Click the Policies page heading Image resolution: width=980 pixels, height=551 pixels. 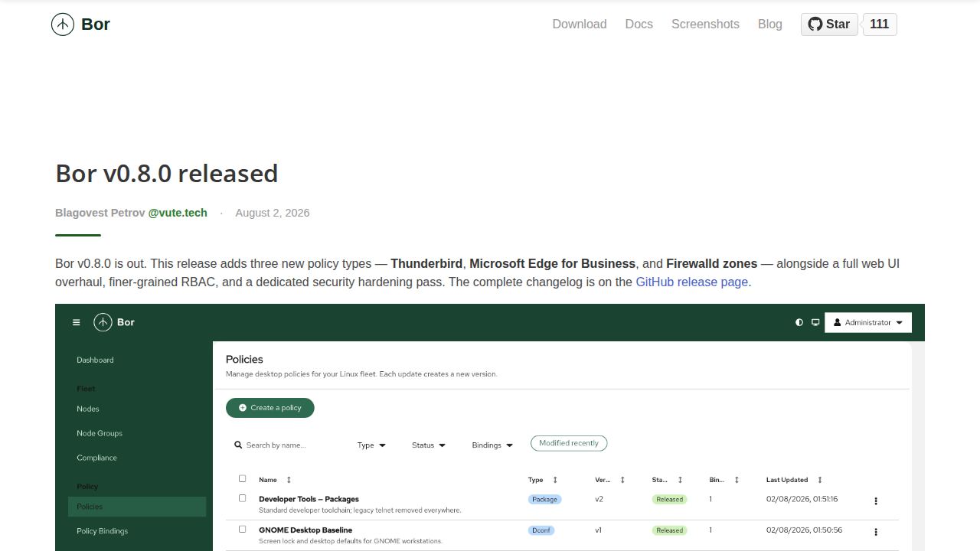pos(244,359)
